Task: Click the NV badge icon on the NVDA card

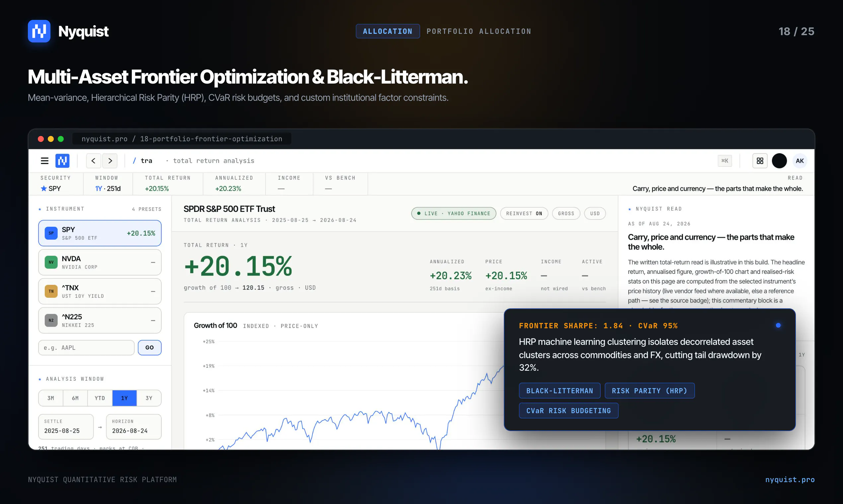Action: click(x=51, y=262)
